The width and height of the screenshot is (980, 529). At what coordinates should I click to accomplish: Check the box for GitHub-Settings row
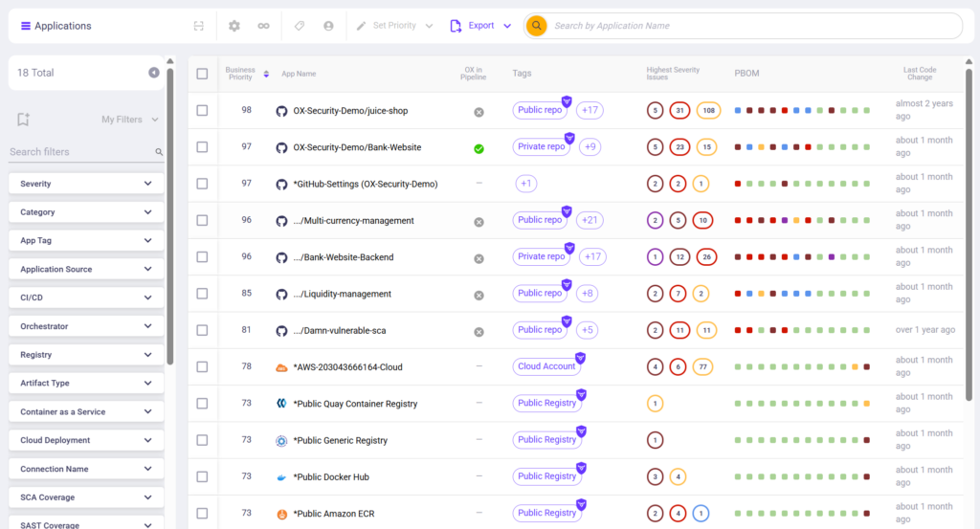202,184
